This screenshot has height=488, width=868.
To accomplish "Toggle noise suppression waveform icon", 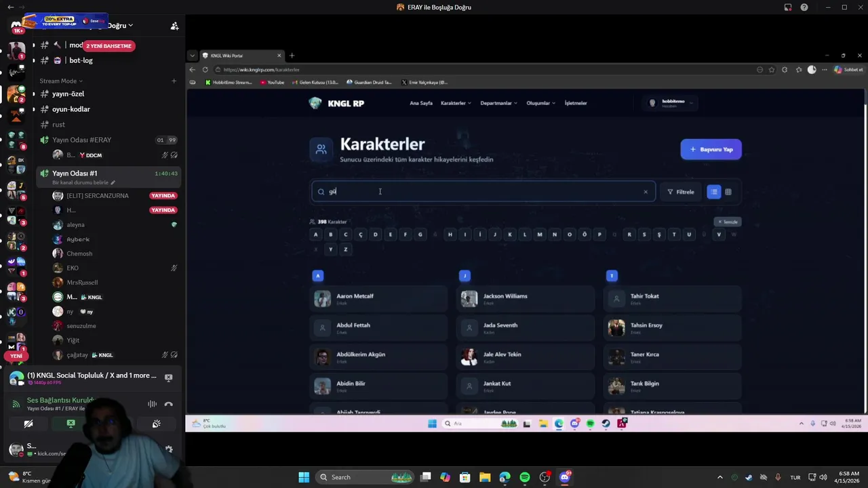I will pyautogui.click(x=152, y=404).
